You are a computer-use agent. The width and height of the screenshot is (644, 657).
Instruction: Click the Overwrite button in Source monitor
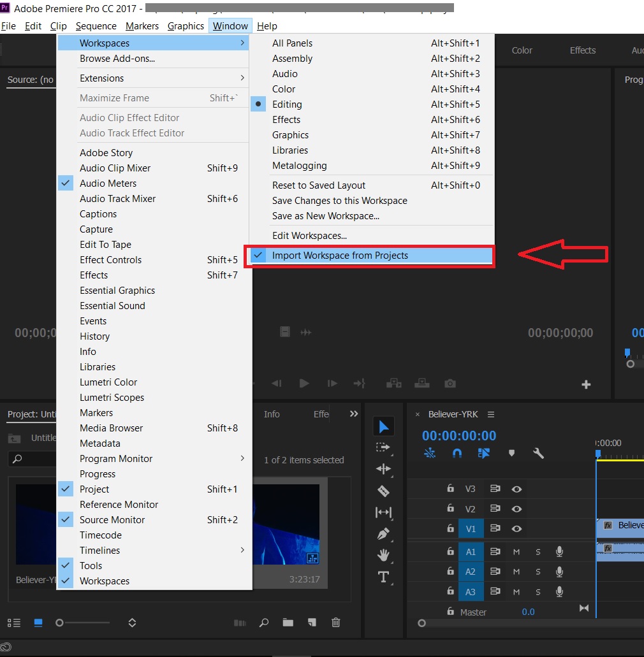421,384
